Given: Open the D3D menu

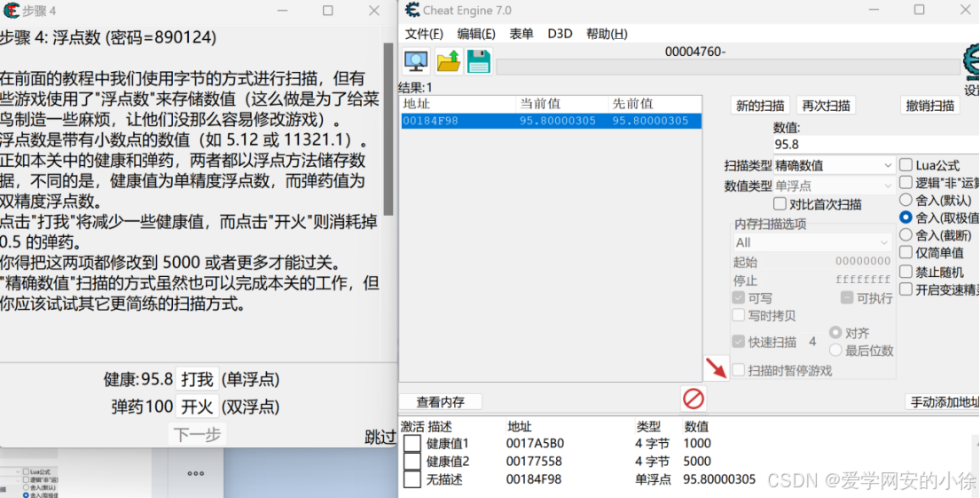Looking at the screenshot, I should [x=560, y=34].
